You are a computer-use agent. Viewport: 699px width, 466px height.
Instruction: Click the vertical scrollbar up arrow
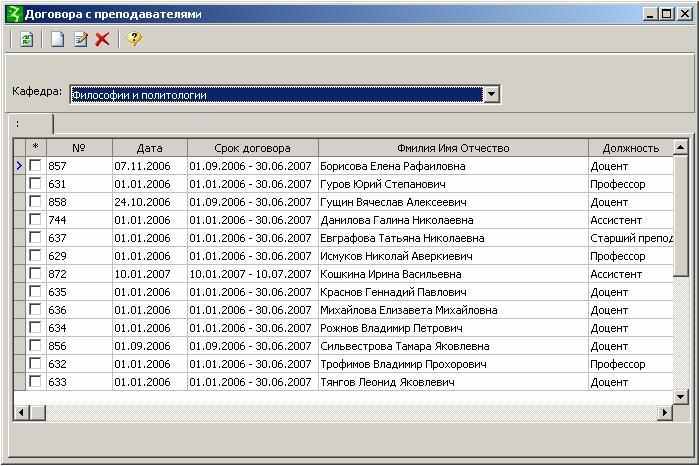680,147
